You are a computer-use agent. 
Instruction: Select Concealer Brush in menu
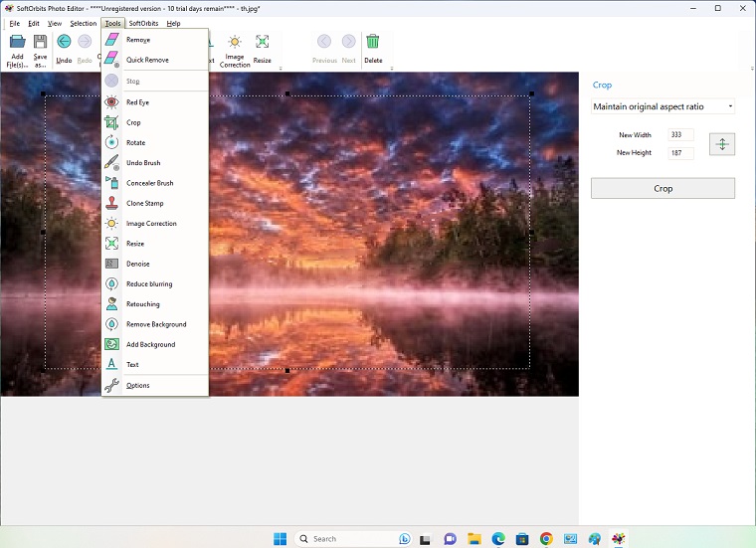pyautogui.click(x=155, y=183)
